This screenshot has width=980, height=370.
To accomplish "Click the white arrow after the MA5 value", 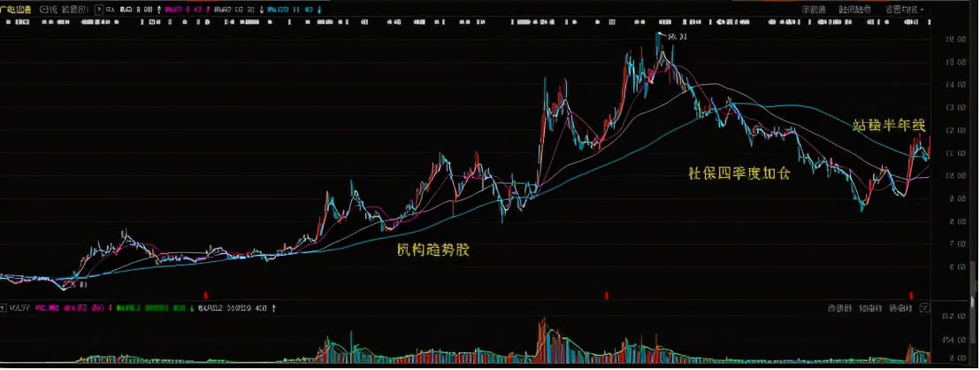I will [157, 9].
